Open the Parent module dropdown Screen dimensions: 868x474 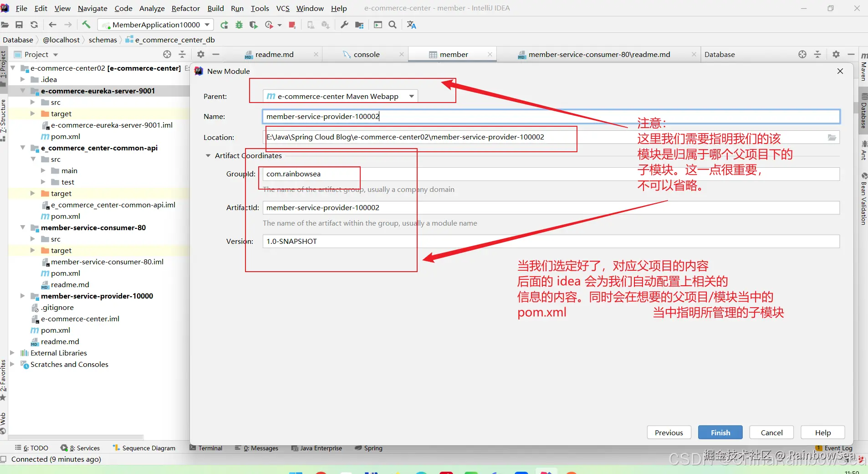(x=340, y=96)
